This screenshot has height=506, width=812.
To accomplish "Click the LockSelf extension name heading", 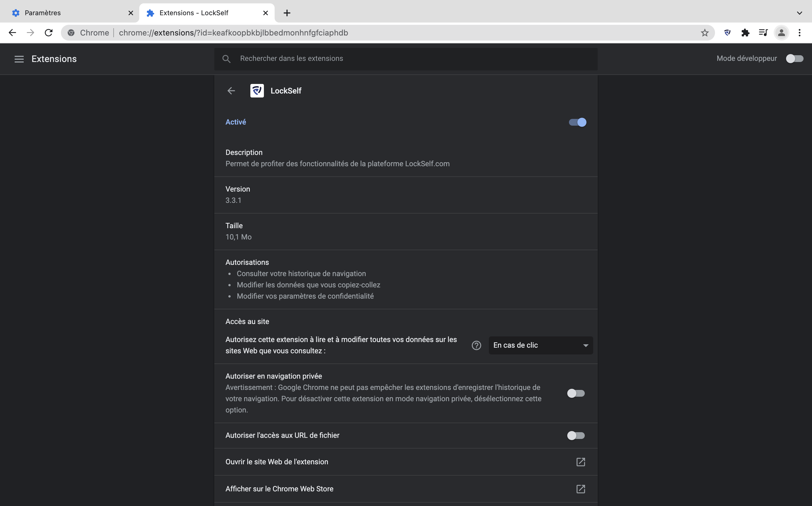I will [286, 91].
